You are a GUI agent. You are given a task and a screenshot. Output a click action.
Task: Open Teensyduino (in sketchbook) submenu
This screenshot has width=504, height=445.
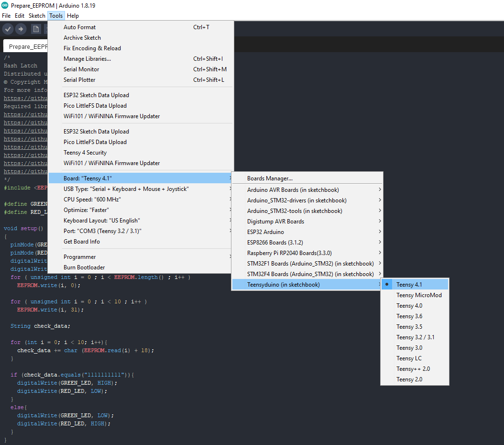point(307,285)
